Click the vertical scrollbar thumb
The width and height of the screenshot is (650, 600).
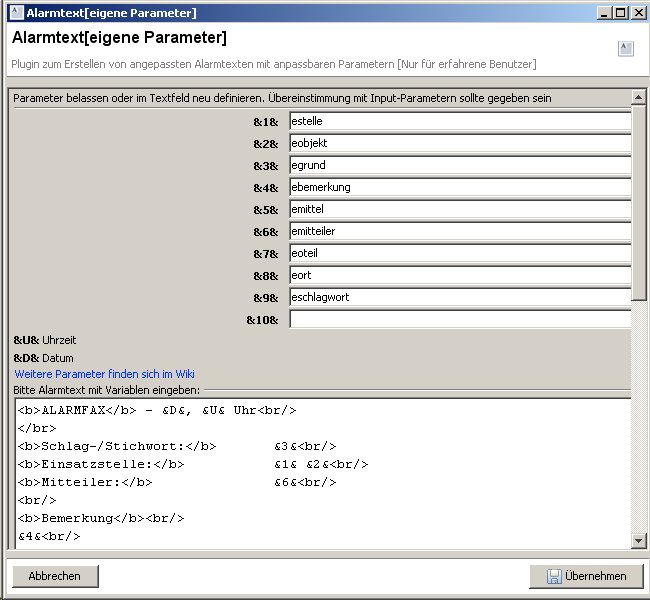pos(639,200)
